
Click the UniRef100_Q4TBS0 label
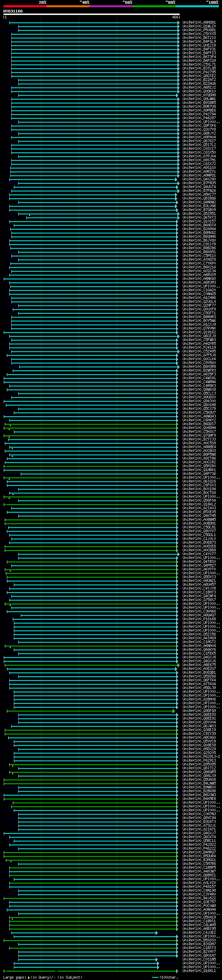click(x=199, y=561)
